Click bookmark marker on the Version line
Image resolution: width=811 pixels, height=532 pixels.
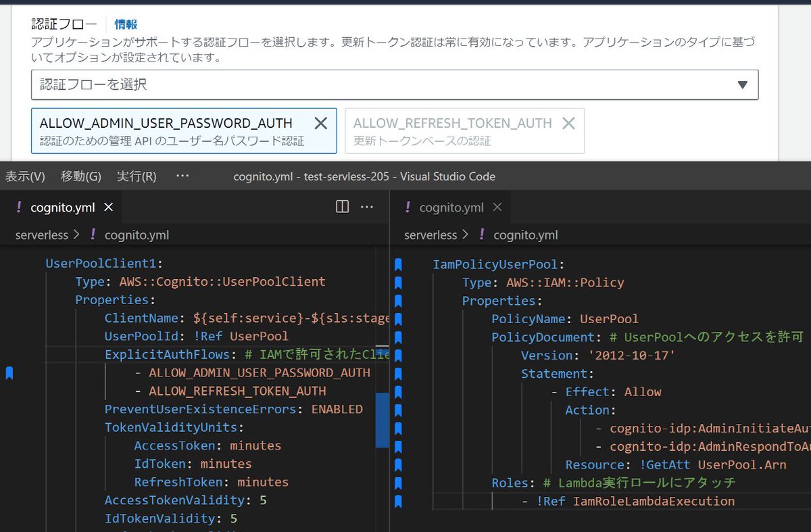click(x=398, y=355)
